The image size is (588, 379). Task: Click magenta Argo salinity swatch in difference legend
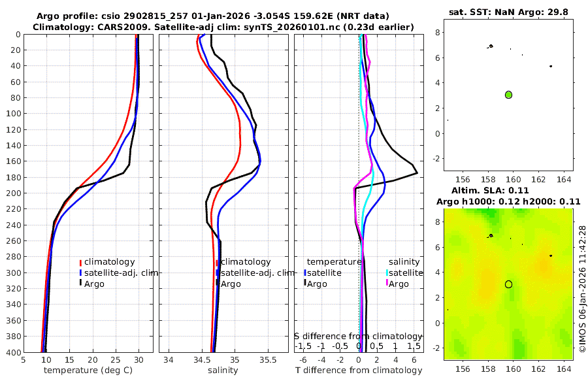[x=387, y=284]
